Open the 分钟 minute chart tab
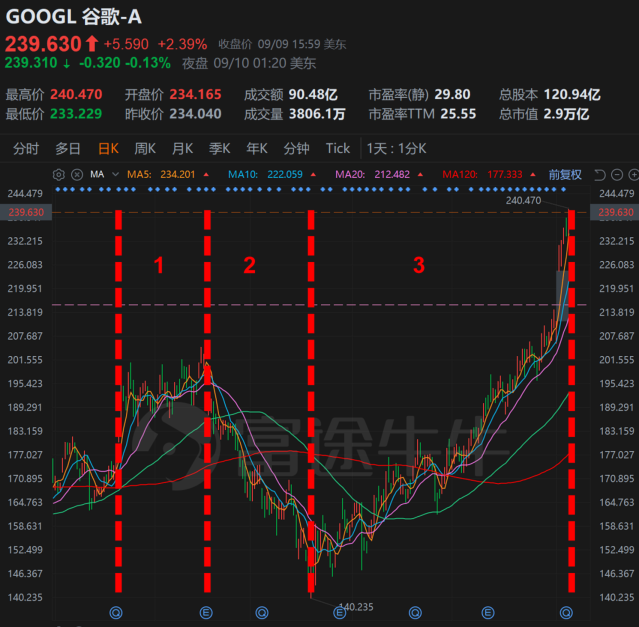 click(296, 148)
